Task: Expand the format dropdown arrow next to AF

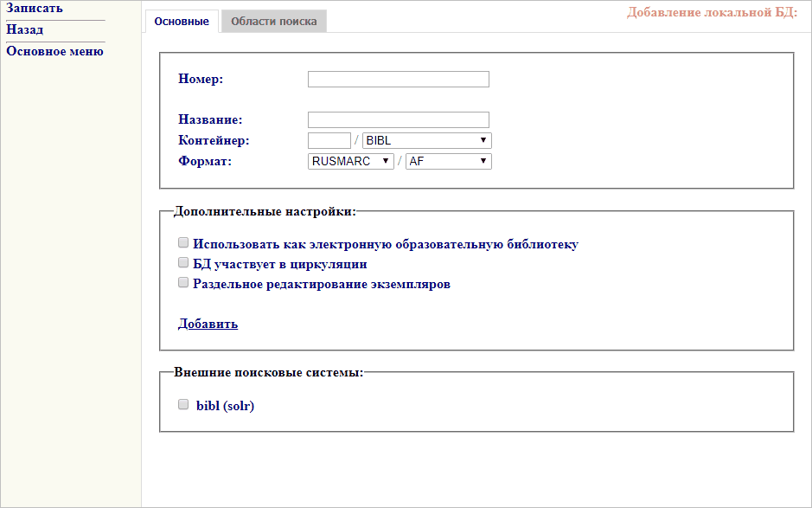Action: point(484,160)
